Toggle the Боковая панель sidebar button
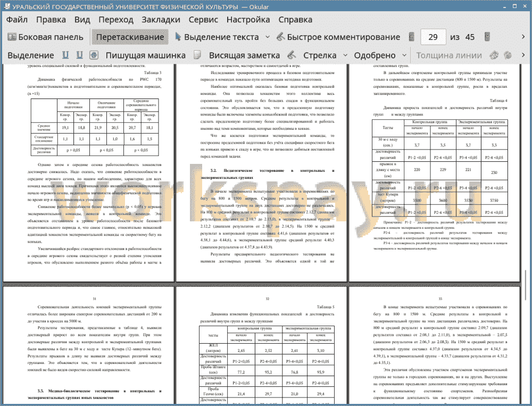 point(45,37)
